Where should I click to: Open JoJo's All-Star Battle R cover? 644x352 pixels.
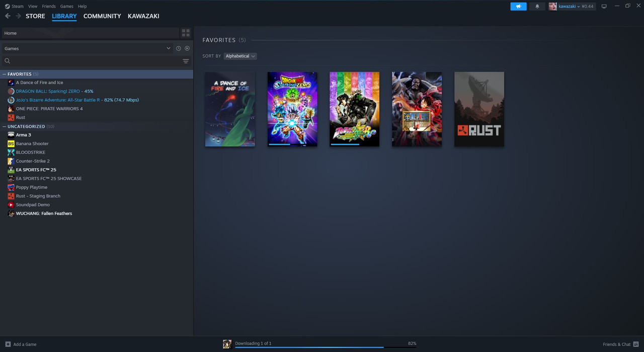point(355,109)
